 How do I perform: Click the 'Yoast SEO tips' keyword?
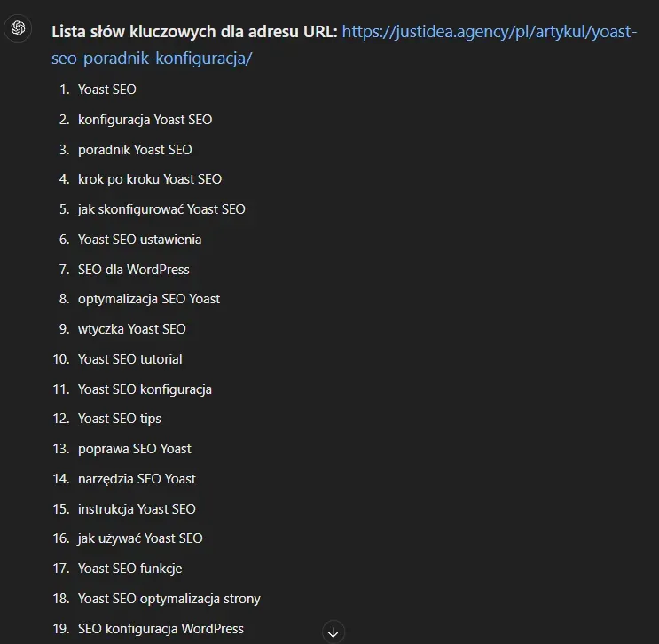(x=120, y=419)
